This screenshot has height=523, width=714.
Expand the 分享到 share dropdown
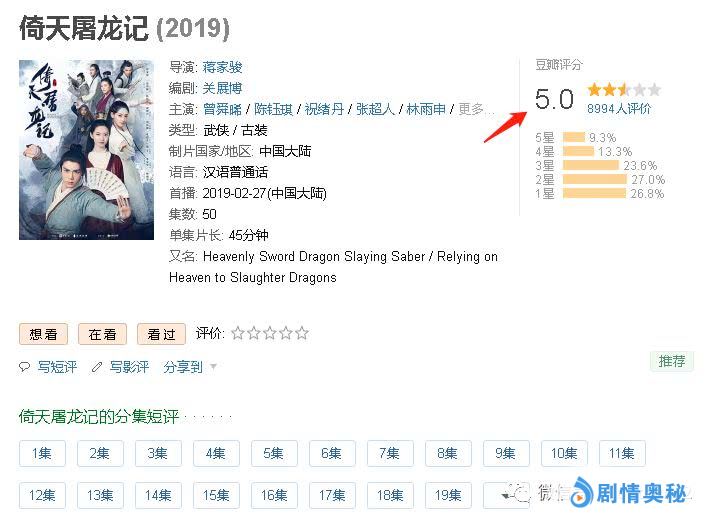[190, 367]
